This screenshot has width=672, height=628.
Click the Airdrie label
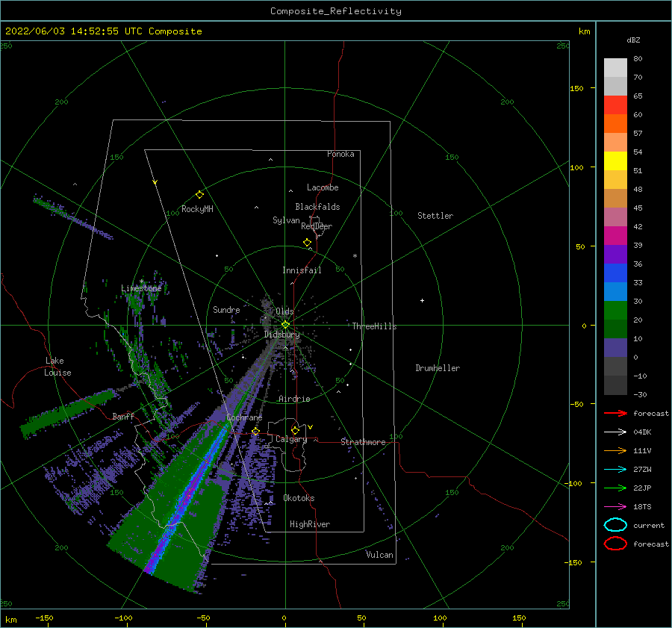(294, 399)
